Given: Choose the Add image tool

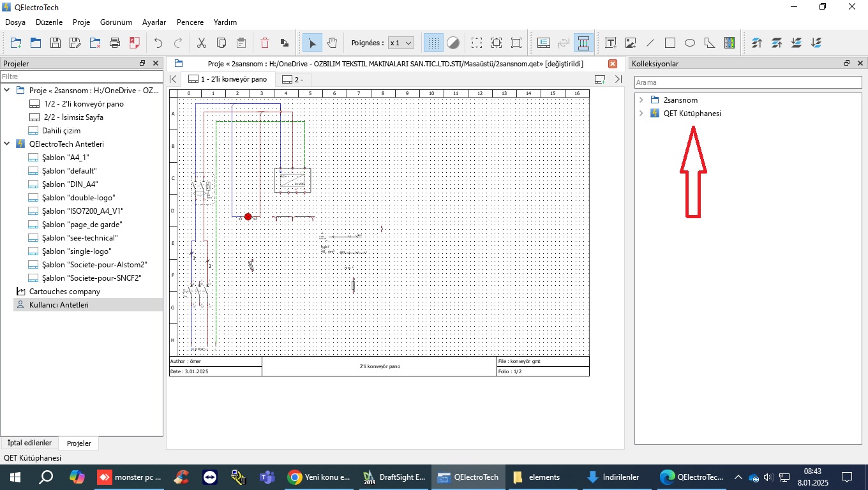Looking at the screenshot, I should coord(631,43).
